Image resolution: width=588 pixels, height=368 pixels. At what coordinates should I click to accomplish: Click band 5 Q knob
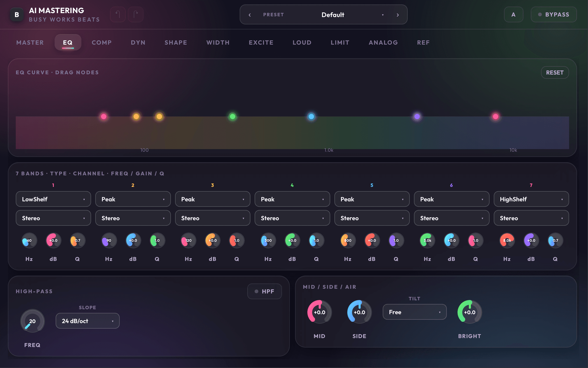[x=396, y=240]
